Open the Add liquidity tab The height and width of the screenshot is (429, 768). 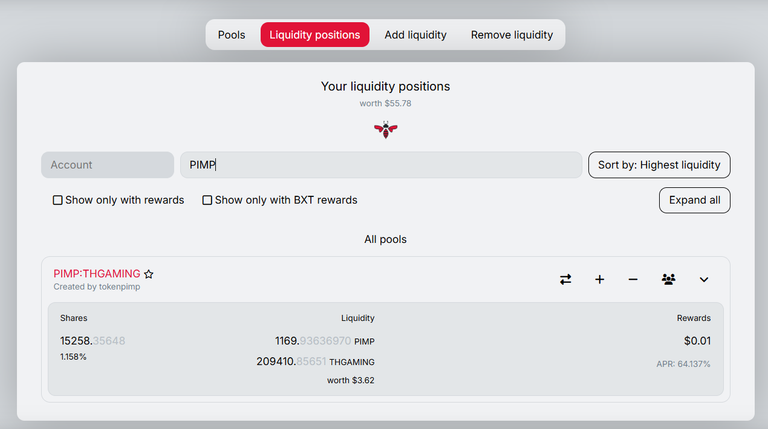click(x=415, y=35)
